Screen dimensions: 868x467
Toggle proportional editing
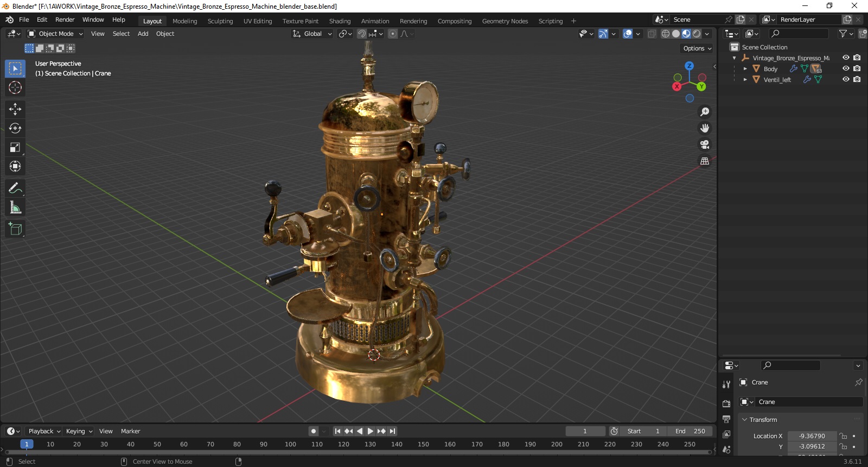tap(393, 34)
